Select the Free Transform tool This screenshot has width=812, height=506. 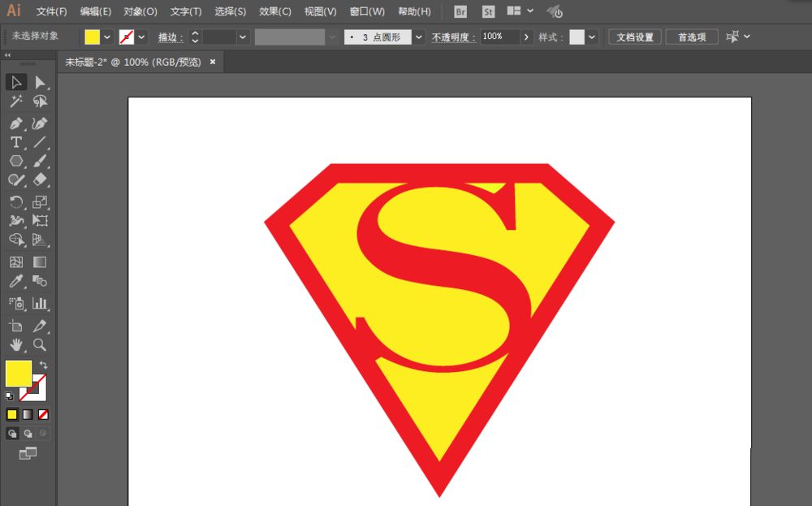40,221
